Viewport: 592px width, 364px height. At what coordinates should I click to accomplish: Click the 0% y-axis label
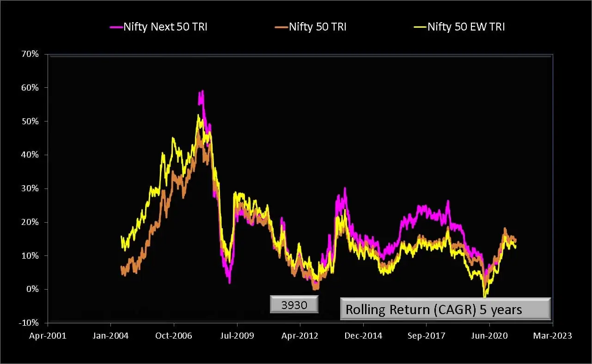32,289
